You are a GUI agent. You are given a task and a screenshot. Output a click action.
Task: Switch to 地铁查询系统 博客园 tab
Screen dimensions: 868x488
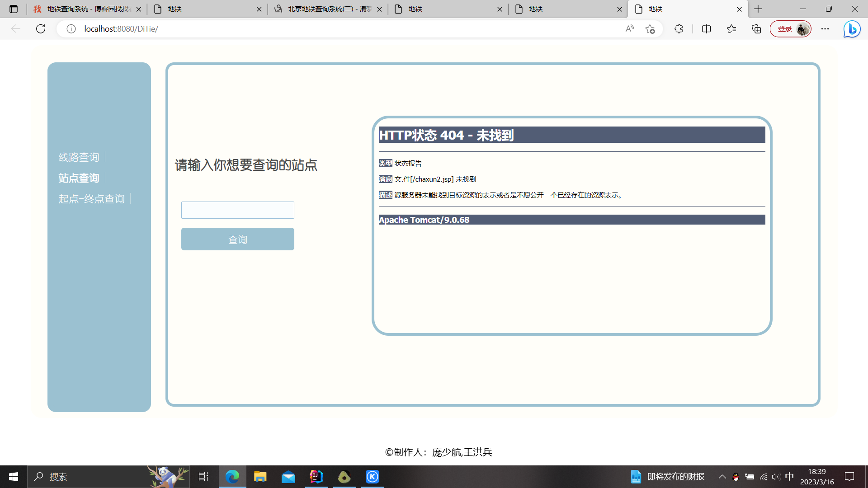click(x=86, y=9)
